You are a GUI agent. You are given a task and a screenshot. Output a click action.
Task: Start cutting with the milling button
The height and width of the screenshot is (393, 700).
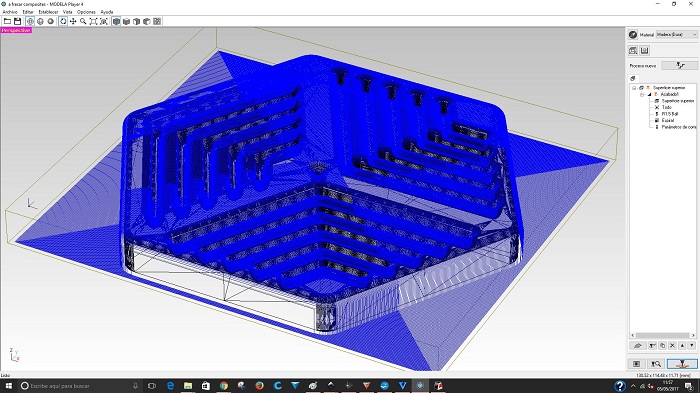pyautogui.click(x=682, y=364)
